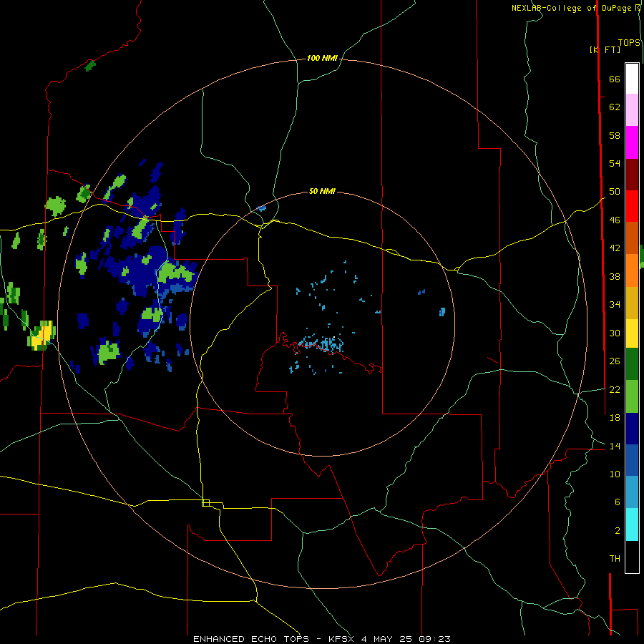Click the legend value 18
Viewport: 644px width, 644px height.
tap(615, 418)
